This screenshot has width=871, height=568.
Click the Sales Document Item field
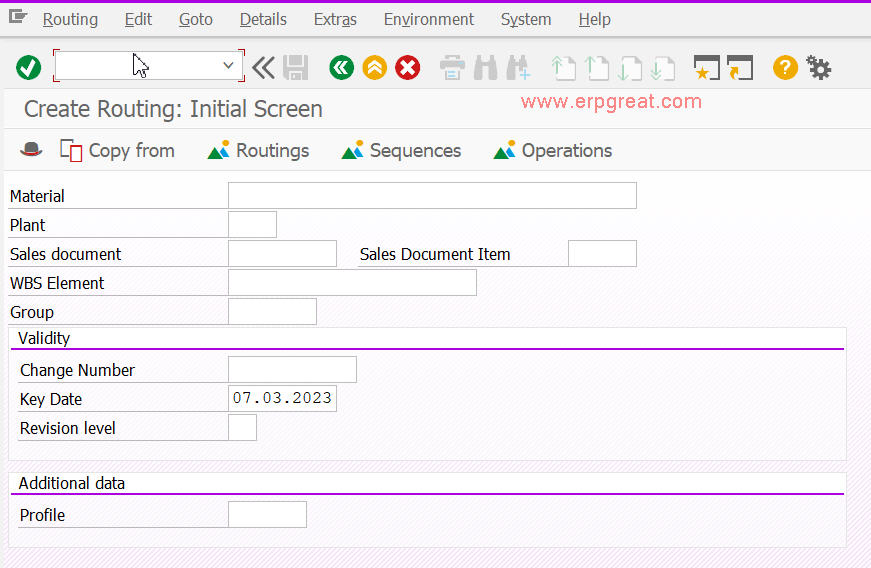point(602,253)
